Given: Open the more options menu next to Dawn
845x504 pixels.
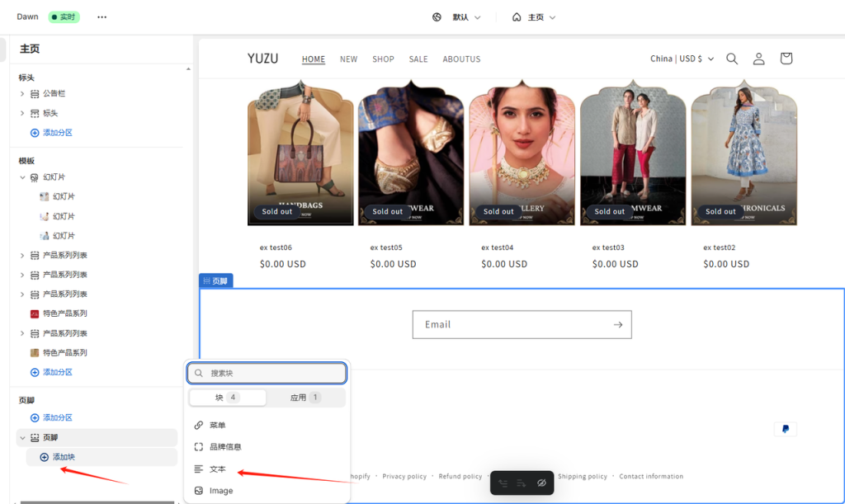Looking at the screenshot, I should click(x=101, y=16).
